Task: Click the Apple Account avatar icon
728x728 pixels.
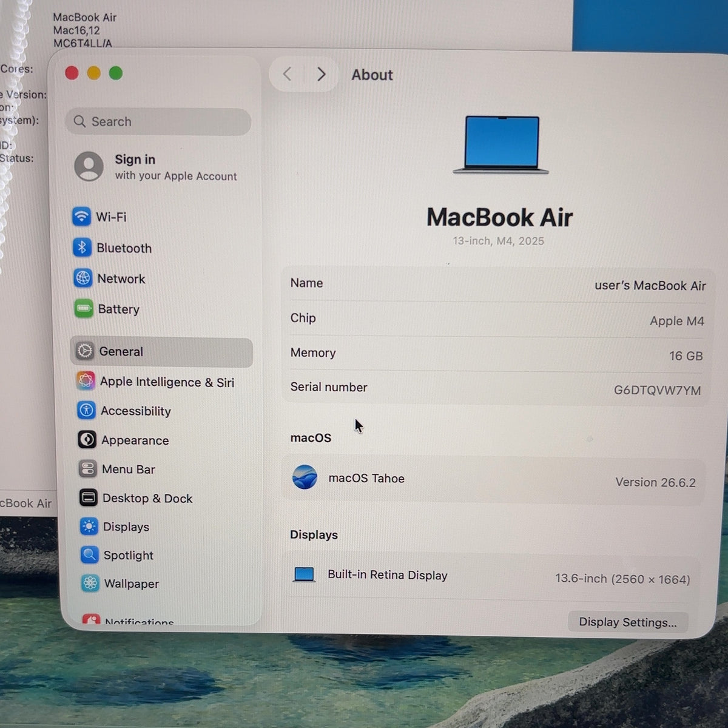Action: (x=89, y=166)
